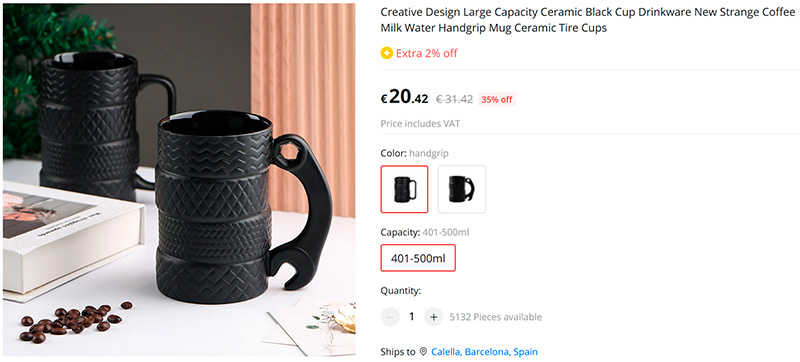Click the 35% off discount badge

[x=496, y=99]
